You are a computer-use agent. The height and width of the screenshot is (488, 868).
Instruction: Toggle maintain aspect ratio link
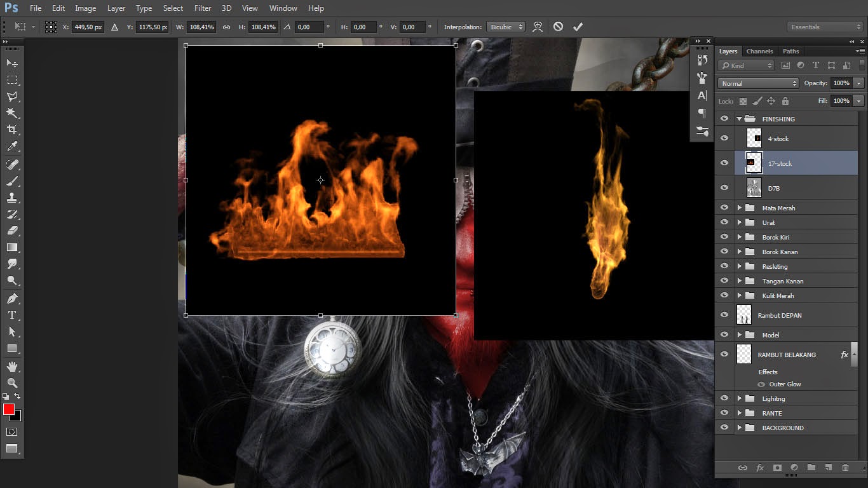point(226,27)
